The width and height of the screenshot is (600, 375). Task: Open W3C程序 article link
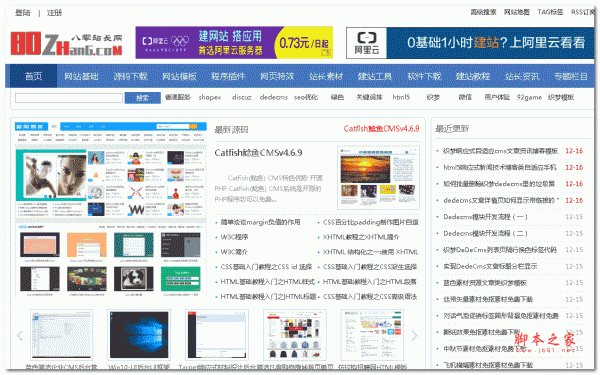pyautogui.click(x=234, y=237)
